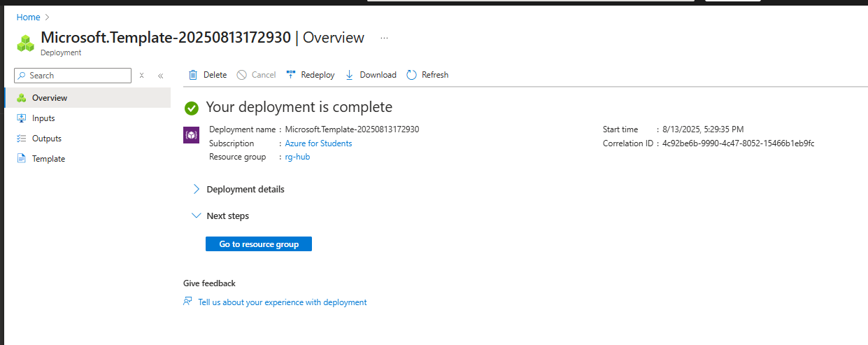Focus the sidebar Search input field

73,76
